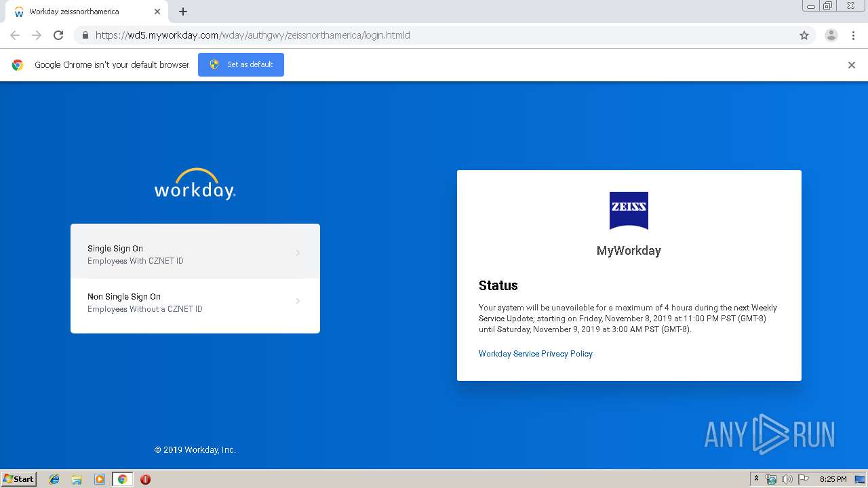Set Chrome as default browser
This screenshot has width=868, height=488.
(x=241, y=64)
